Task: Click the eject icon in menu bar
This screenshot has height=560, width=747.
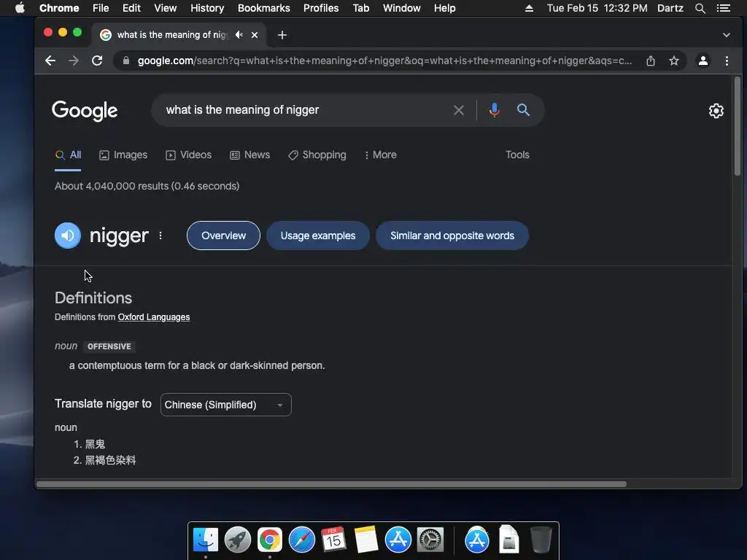Action: pyautogui.click(x=529, y=8)
